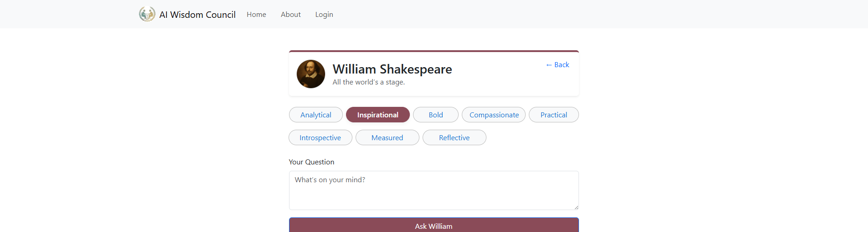Toggle the Inspirational tone pill
The height and width of the screenshot is (232, 868).
(x=377, y=115)
